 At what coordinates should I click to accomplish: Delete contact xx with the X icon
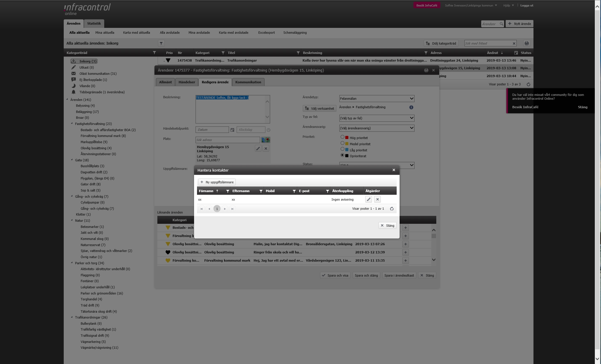378,199
